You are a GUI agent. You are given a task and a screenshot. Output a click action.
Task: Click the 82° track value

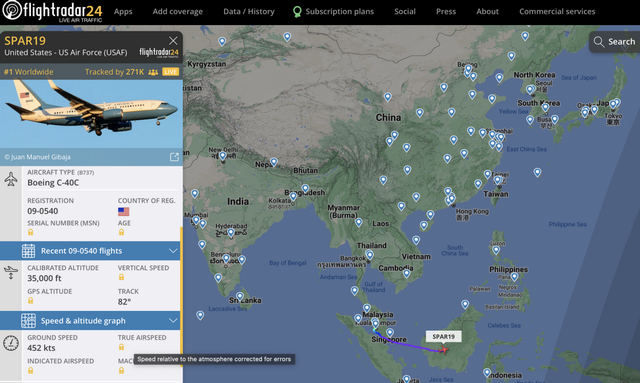[124, 302]
